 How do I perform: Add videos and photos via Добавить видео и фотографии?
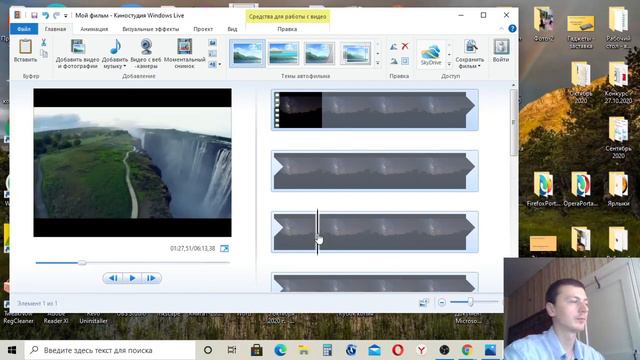point(77,54)
